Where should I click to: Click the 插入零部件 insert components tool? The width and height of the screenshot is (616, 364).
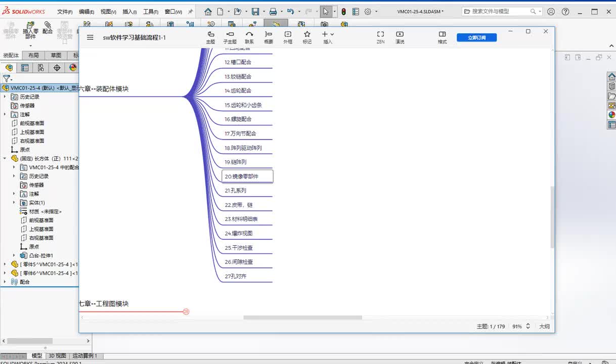[x=30, y=30]
